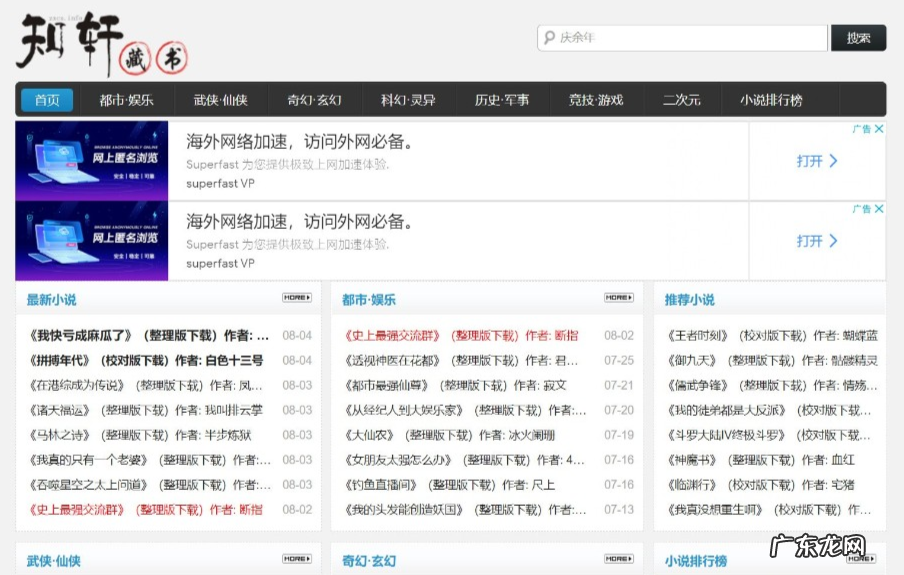Image resolution: width=904 pixels, height=575 pixels.
Task: Open novel 《马林之诗》 by 半步炼狱
Action: (140, 435)
